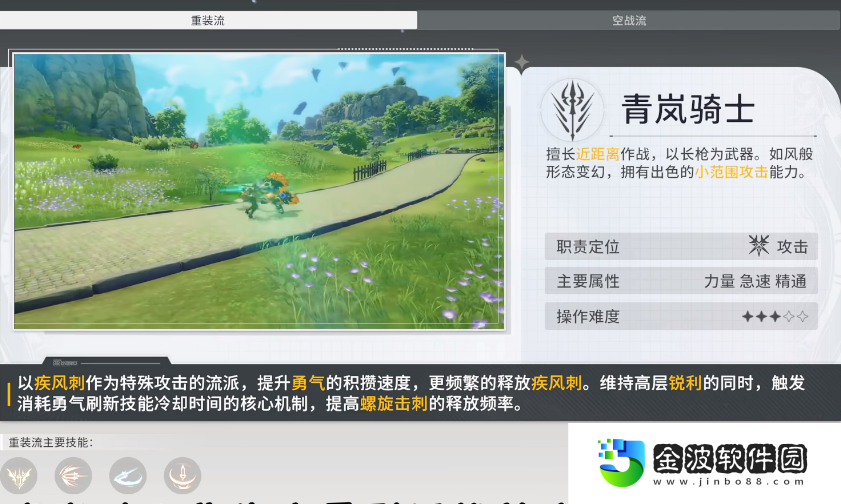Click the first highlighted 疾风刺 keyword
The width and height of the screenshot is (841, 504).
[x=60, y=383]
